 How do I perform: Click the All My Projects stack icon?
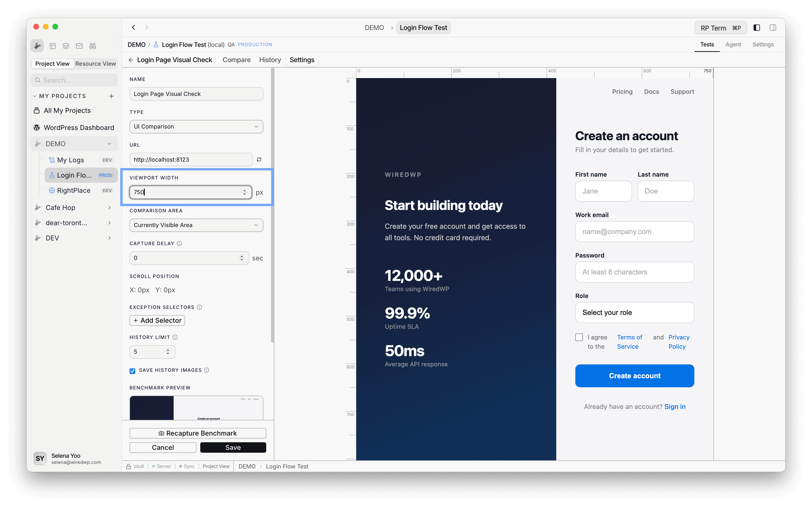[x=37, y=111]
